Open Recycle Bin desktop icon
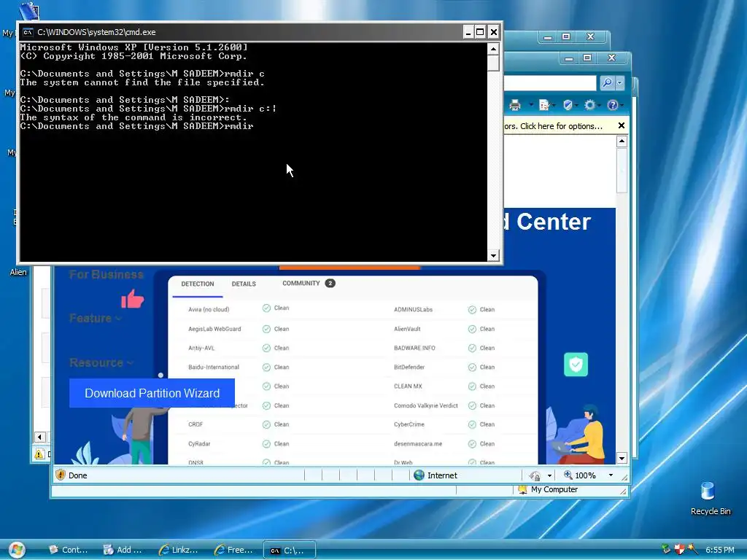The width and height of the screenshot is (747, 560). point(708,491)
